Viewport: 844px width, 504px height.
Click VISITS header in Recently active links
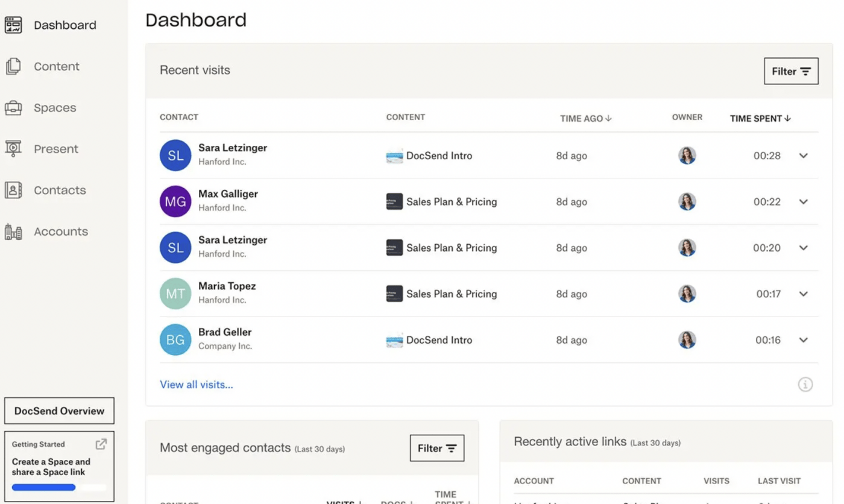pyautogui.click(x=716, y=481)
